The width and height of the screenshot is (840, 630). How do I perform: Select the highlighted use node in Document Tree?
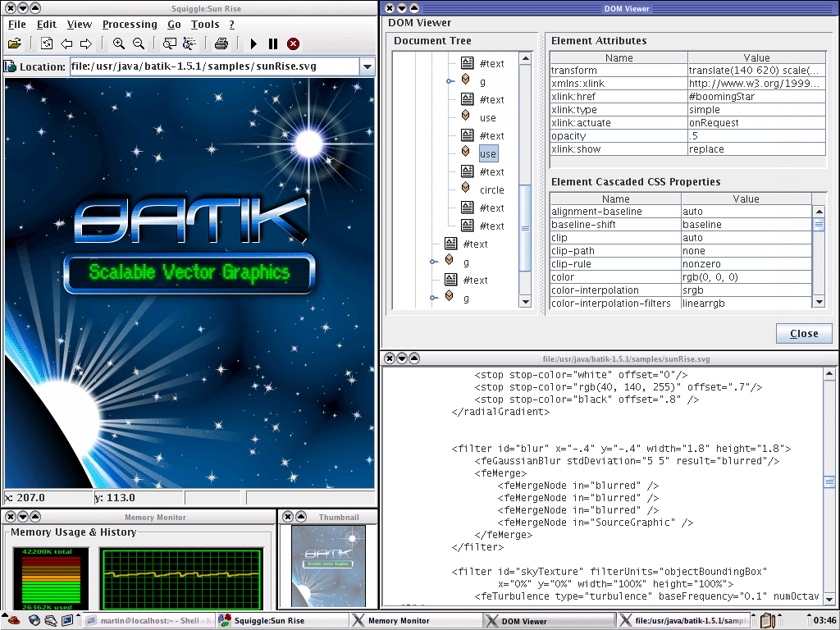click(x=488, y=153)
